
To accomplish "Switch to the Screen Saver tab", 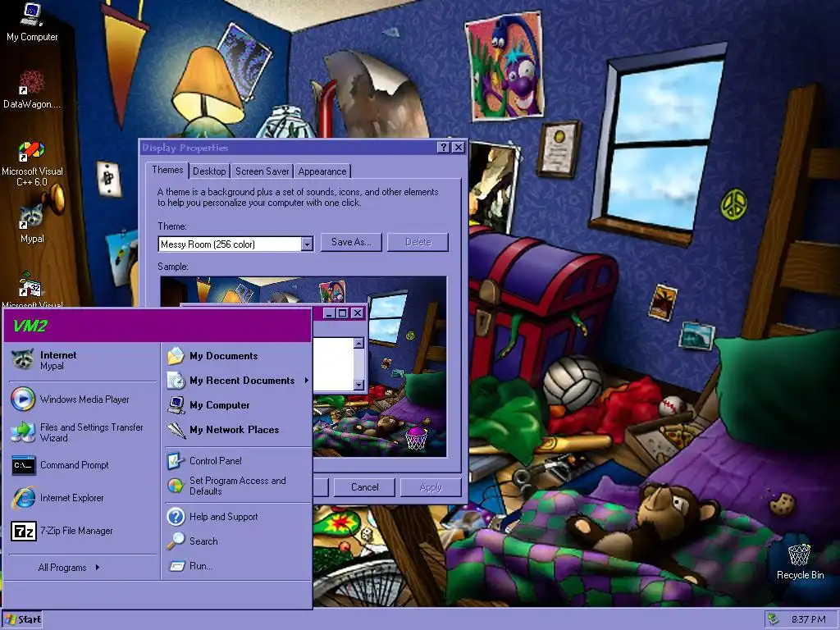I will (x=262, y=171).
